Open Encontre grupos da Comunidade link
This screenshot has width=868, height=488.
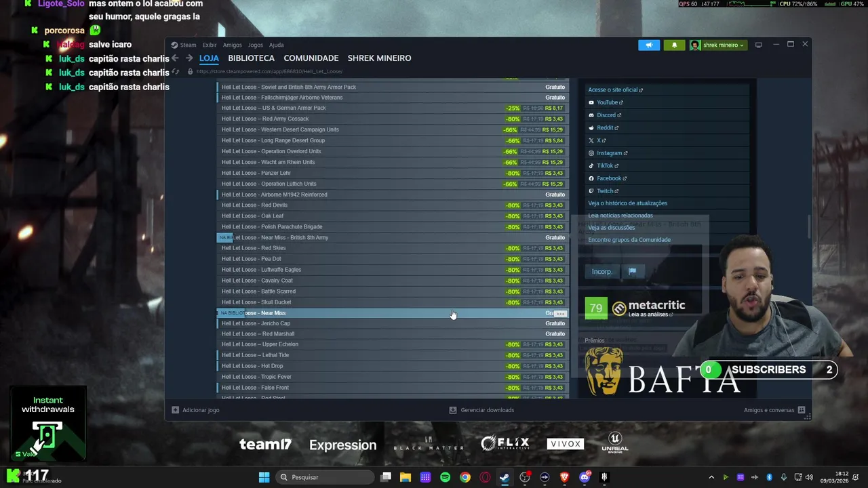pos(629,240)
